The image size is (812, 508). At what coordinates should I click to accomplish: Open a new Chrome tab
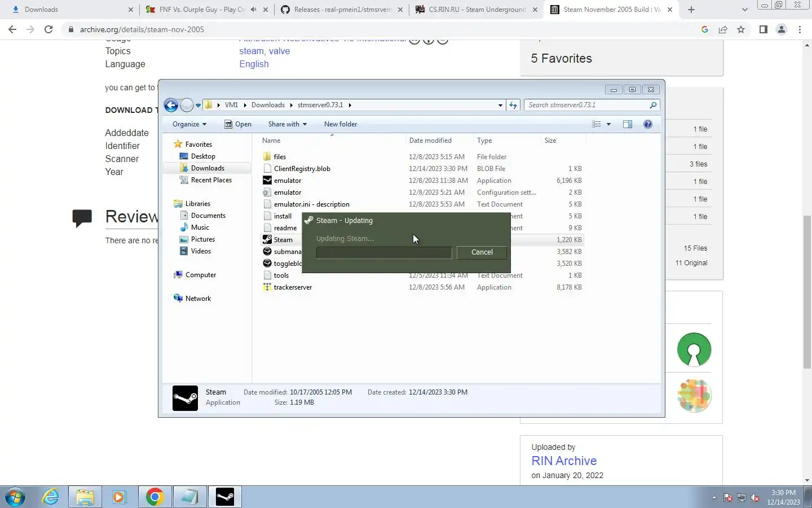point(691,10)
